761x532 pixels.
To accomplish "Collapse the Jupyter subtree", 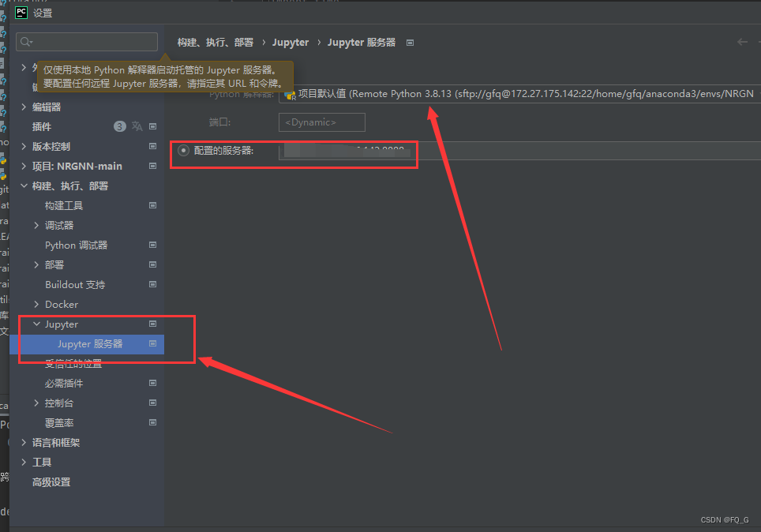I will click(36, 324).
